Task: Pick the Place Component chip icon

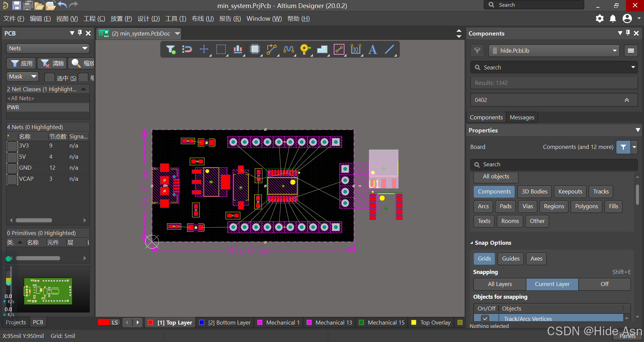Action: tap(255, 50)
